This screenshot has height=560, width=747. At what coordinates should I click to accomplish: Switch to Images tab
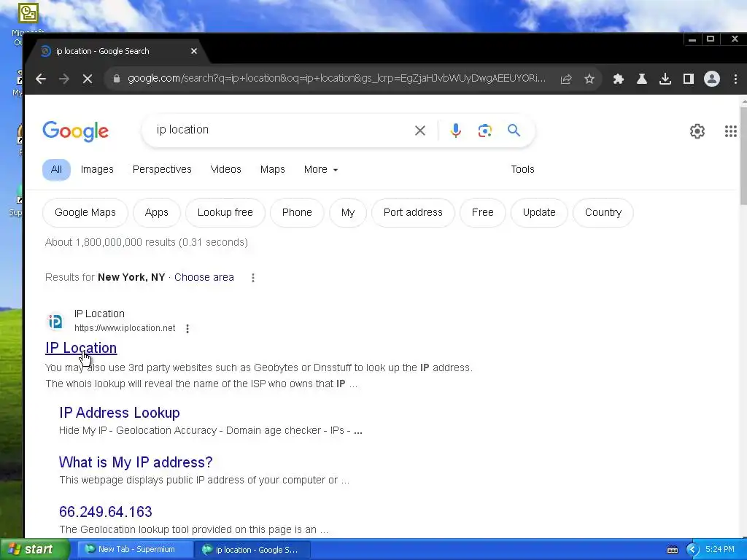click(97, 169)
